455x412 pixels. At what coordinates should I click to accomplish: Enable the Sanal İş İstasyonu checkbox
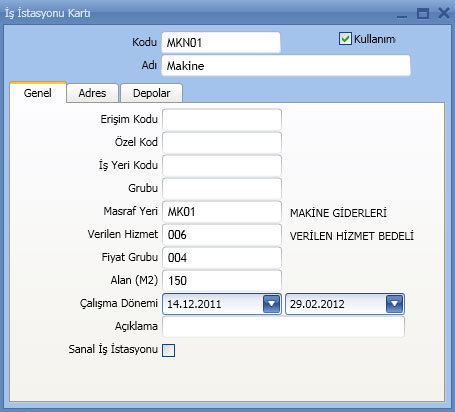click(168, 350)
